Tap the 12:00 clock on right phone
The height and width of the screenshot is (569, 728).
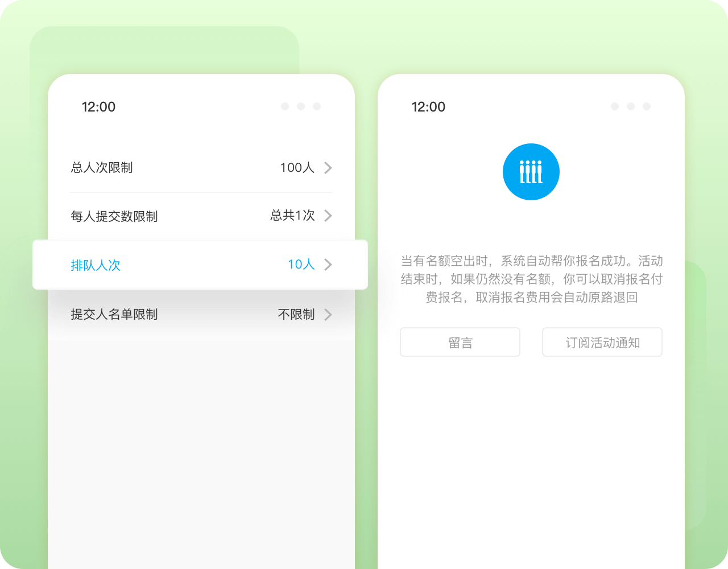(x=429, y=107)
